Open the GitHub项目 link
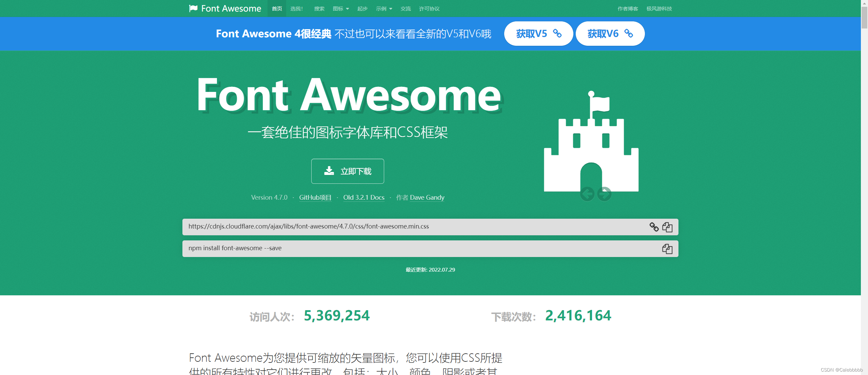Image resolution: width=868 pixels, height=375 pixels. click(x=315, y=197)
